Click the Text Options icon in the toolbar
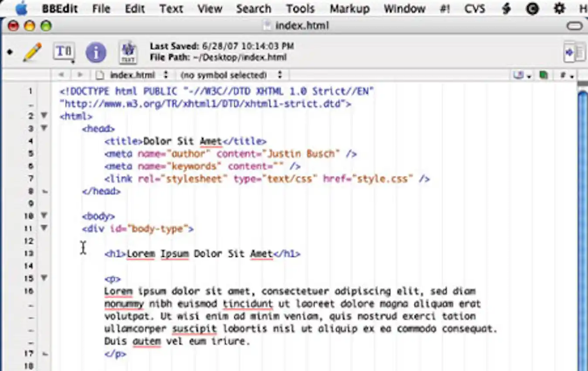This screenshot has width=588, height=371. [x=64, y=52]
